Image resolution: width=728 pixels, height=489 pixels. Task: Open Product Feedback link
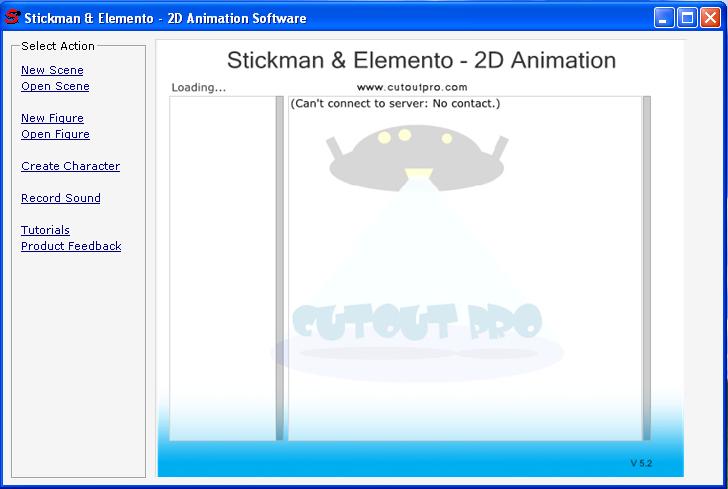(x=71, y=246)
